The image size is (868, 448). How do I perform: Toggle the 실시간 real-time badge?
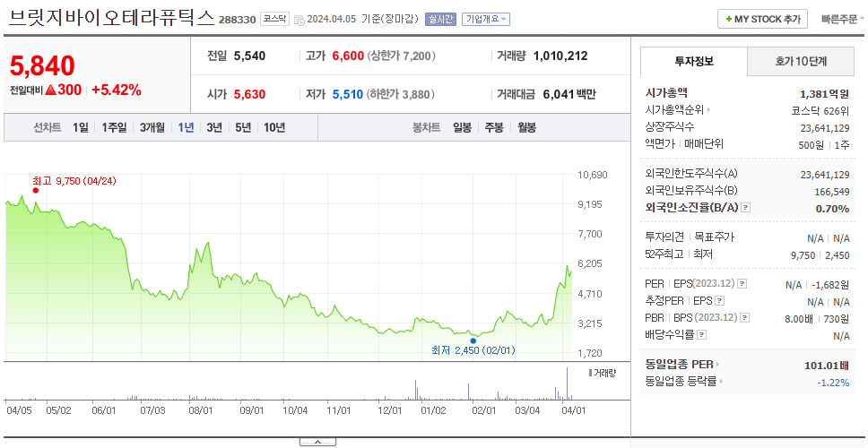click(x=440, y=20)
